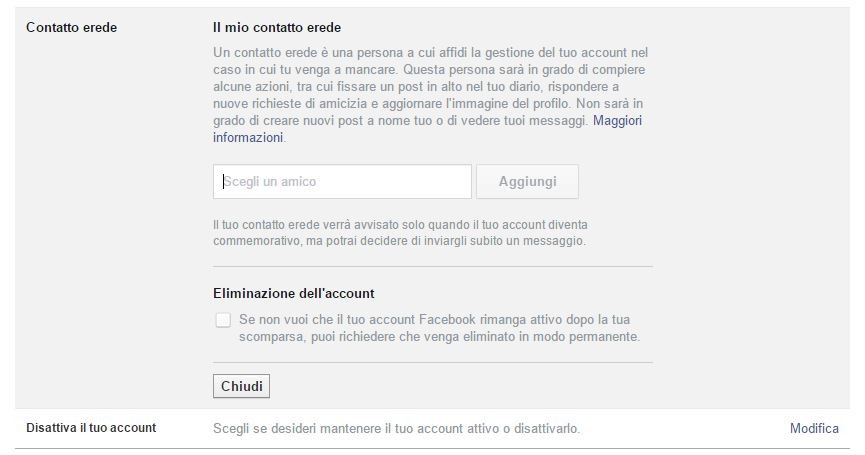Click the note Il tuo contatto erede verrà avvisato
865x455 pixels.
[x=400, y=225]
